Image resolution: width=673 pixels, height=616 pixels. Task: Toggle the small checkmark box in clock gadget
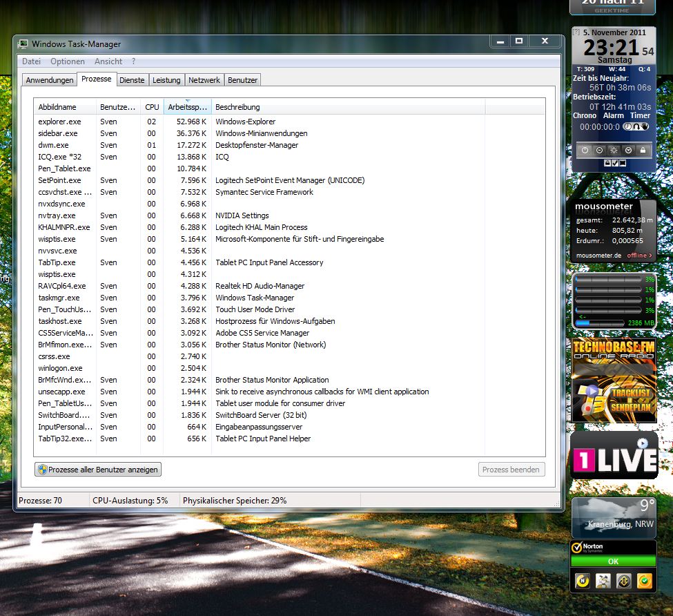(615, 163)
